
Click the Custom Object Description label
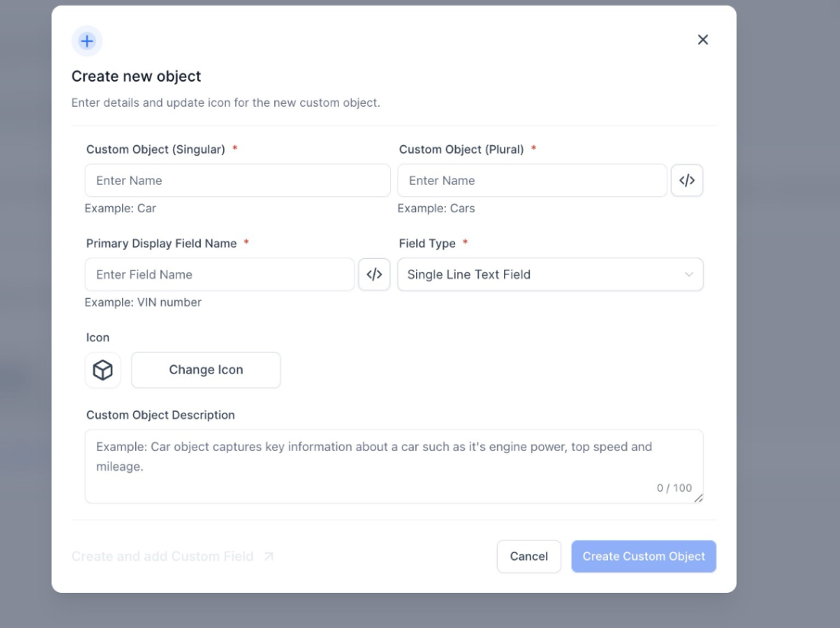click(160, 416)
